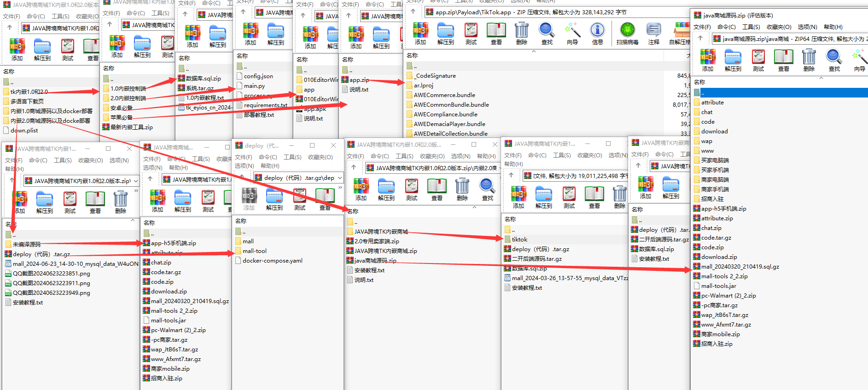This screenshot has height=390, width=868.
Task: Expand toolbar overflow chevron in window listing 未编译源码
Action: (136, 190)
